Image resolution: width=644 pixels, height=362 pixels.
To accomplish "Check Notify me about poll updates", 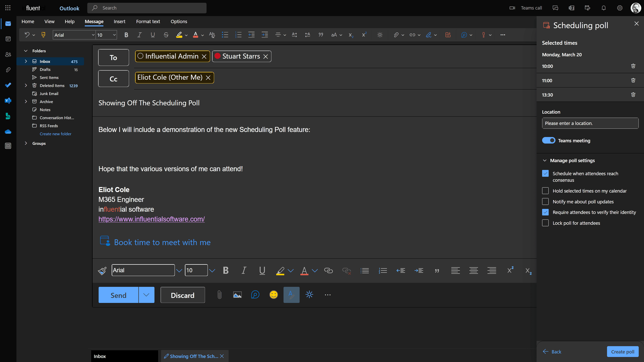I will coord(545,202).
